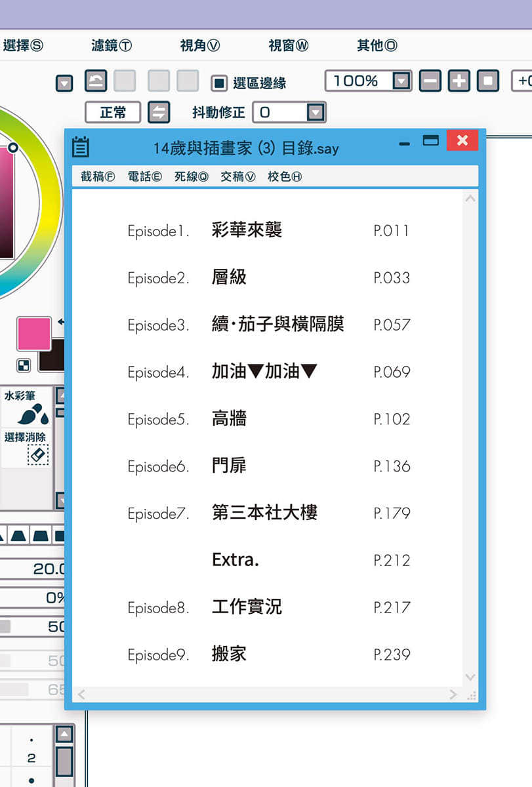Click the tool list scroll-down arrow

pyautogui.click(x=60, y=500)
